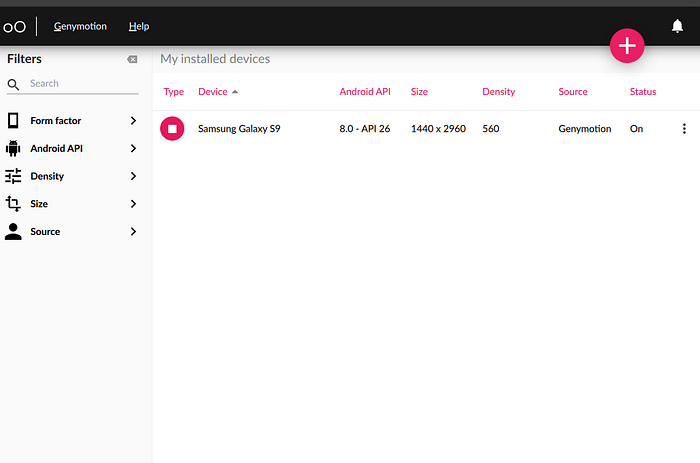Click the On status cell

pos(636,129)
